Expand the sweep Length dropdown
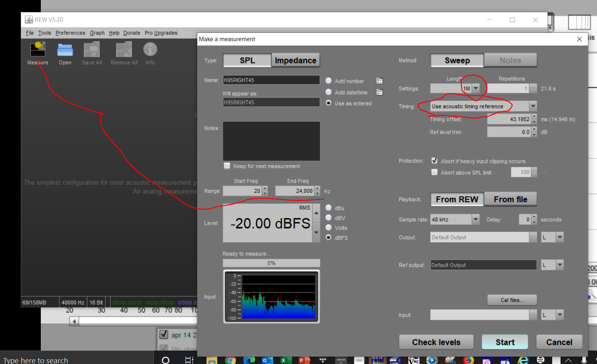597x364 pixels. (x=476, y=89)
